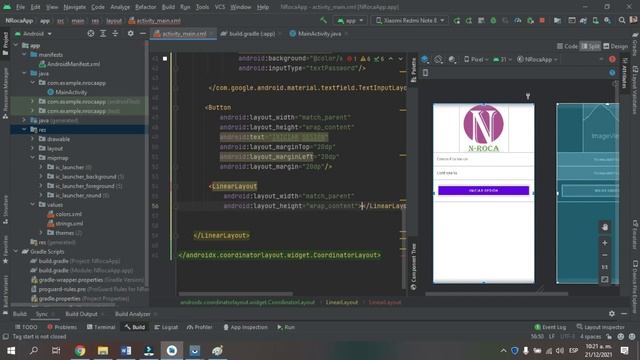Toggle the Attributes side panel
This screenshot has width=640, height=360.
624,73
